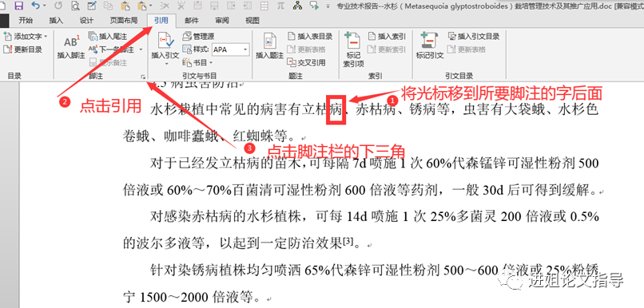This screenshot has height=308, width=644.
Task: Click the 插入引文 citation icon
Action: [165, 41]
